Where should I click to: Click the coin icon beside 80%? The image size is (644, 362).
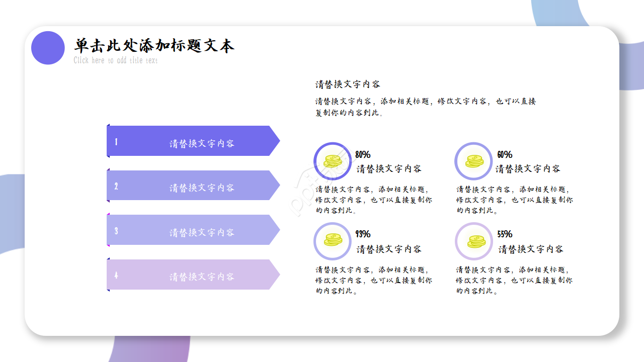click(x=333, y=161)
